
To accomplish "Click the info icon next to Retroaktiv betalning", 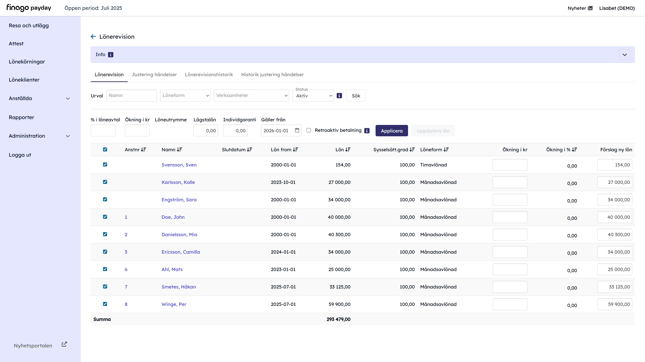I will [367, 131].
